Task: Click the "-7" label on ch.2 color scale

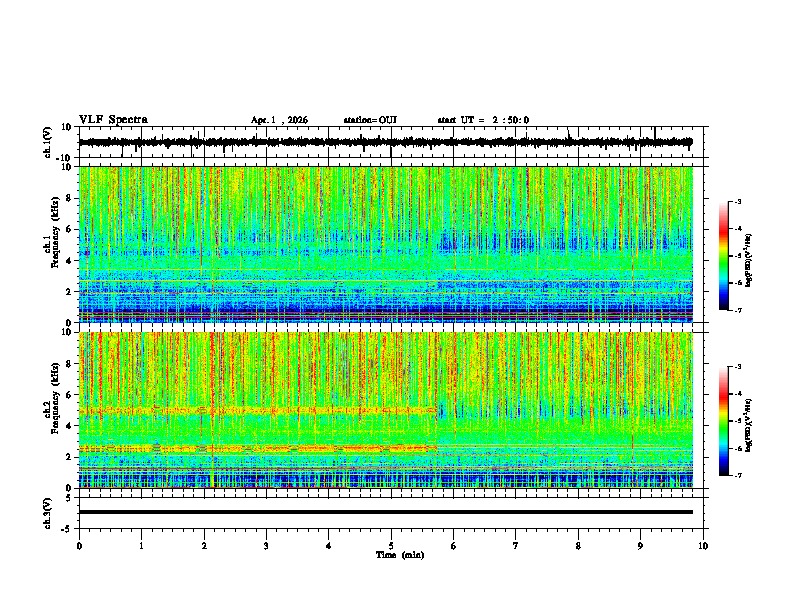Action: click(x=737, y=475)
